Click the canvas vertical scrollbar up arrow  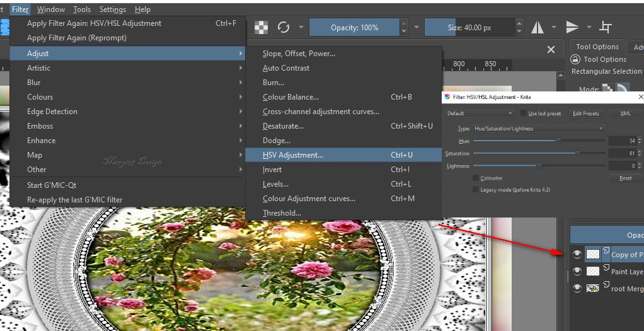point(561,76)
